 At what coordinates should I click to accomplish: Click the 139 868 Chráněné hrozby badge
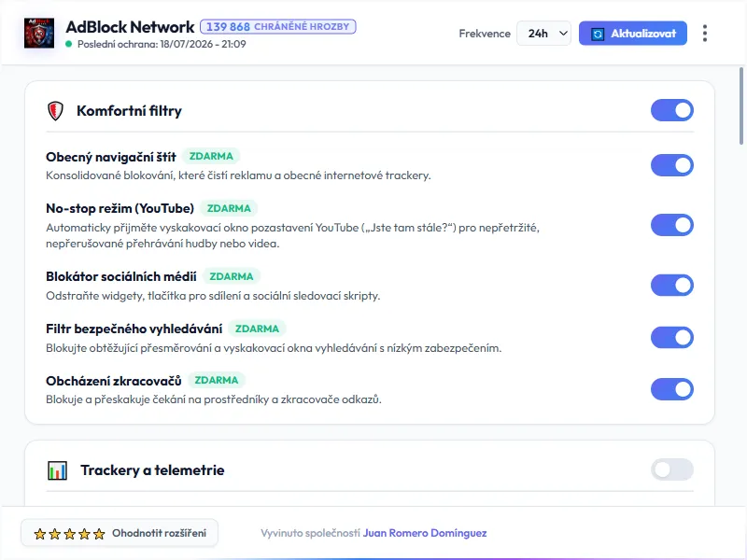click(x=277, y=27)
